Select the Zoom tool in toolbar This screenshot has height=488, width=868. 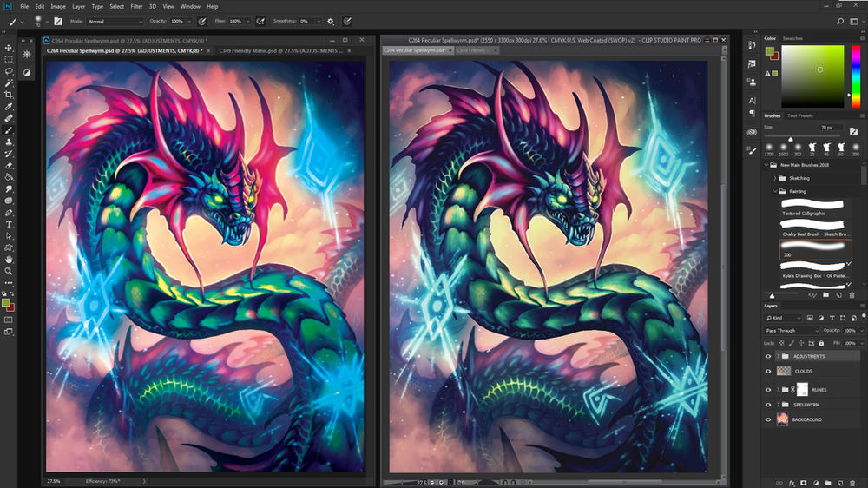click(9, 272)
